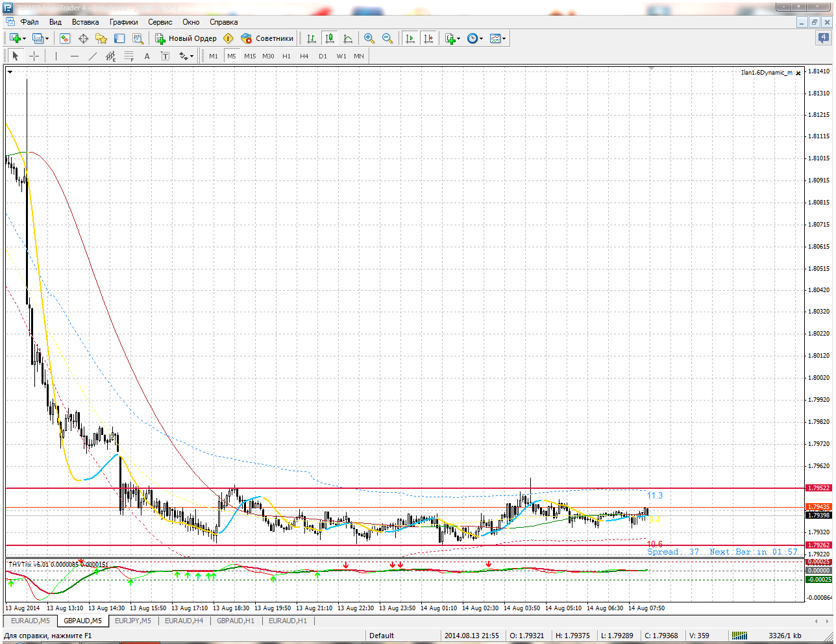Draw a vertical line tool
Viewport: 836px width, 644px height.
56,56
